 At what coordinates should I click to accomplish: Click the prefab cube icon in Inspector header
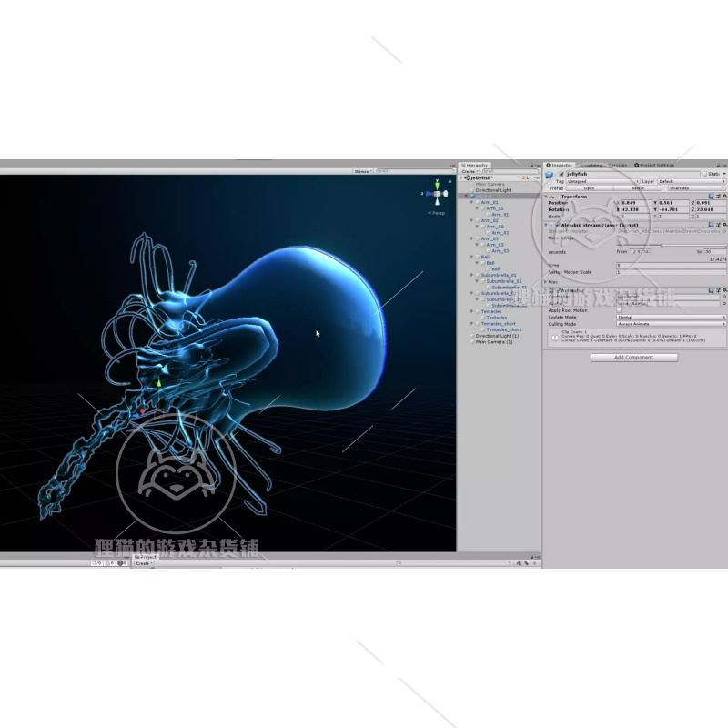click(x=549, y=175)
